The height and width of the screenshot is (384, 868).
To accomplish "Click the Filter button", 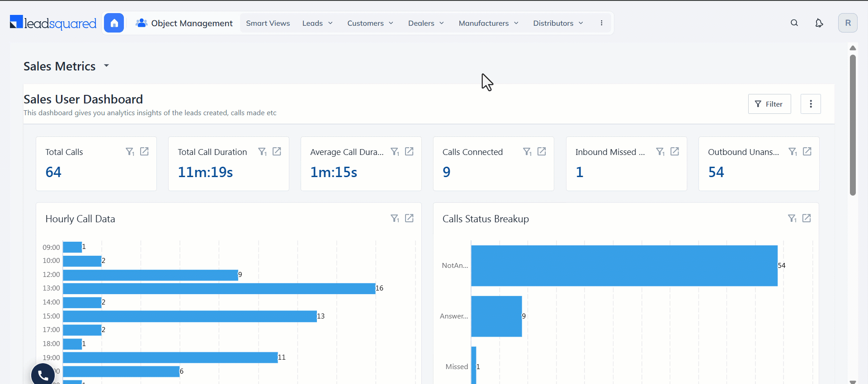I will [x=769, y=104].
